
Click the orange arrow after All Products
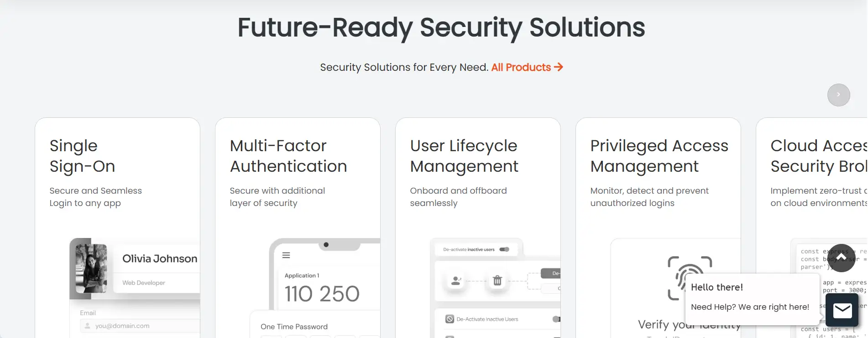(559, 67)
